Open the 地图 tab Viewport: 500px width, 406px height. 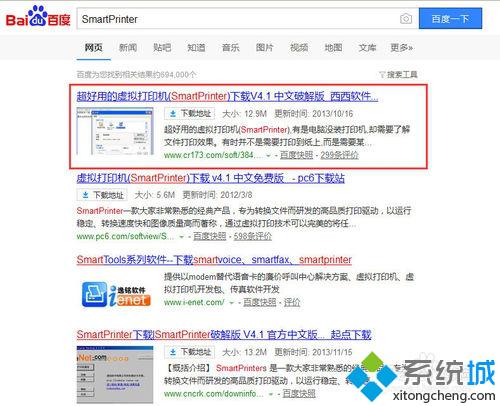333,48
